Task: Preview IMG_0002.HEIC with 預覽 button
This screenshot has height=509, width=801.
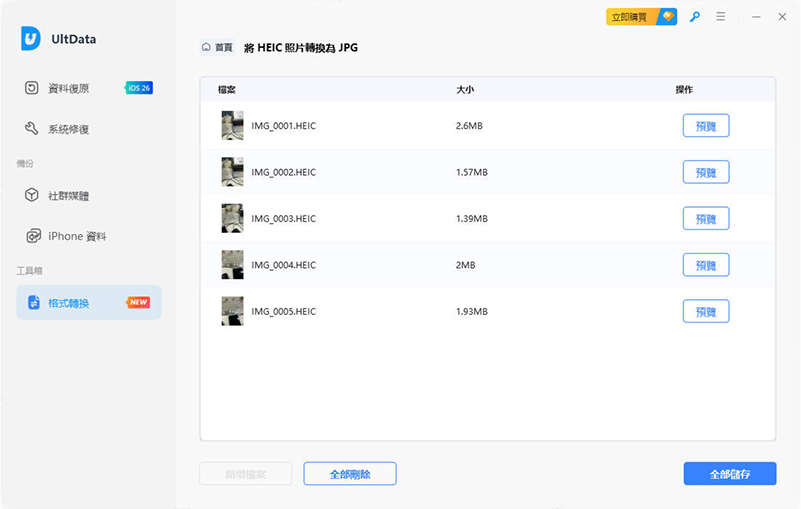Action: coord(706,172)
